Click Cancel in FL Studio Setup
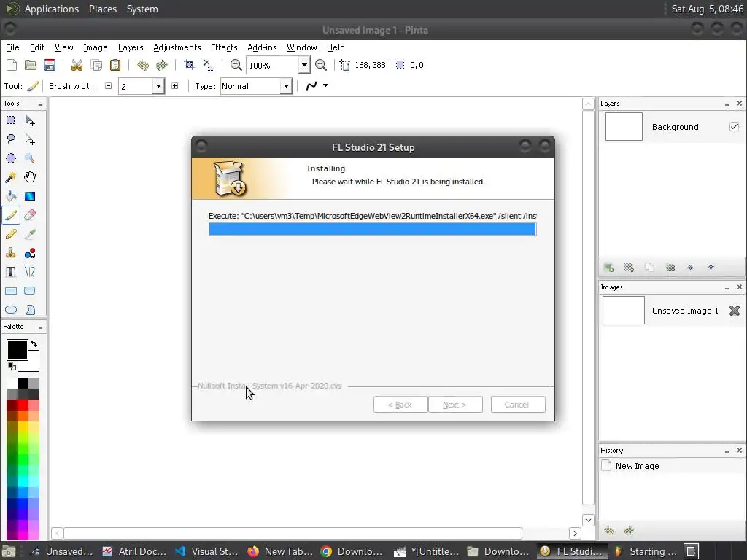Image resolution: width=747 pixels, height=560 pixels. (x=518, y=405)
